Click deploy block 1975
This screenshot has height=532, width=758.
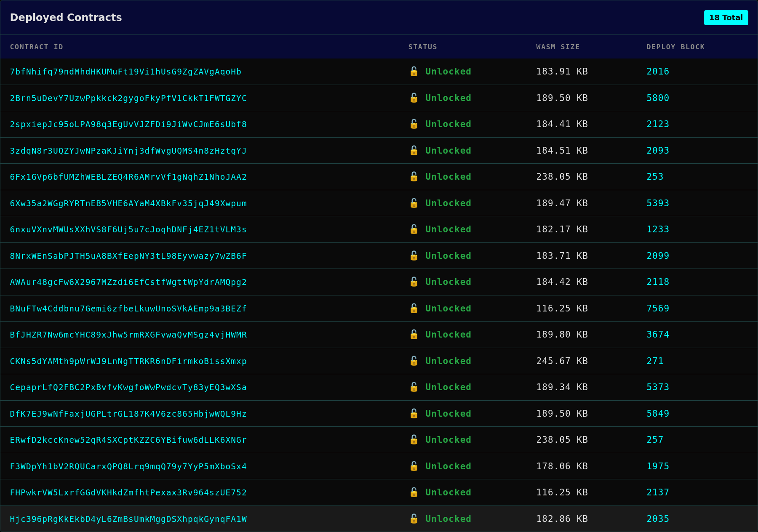click(658, 466)
